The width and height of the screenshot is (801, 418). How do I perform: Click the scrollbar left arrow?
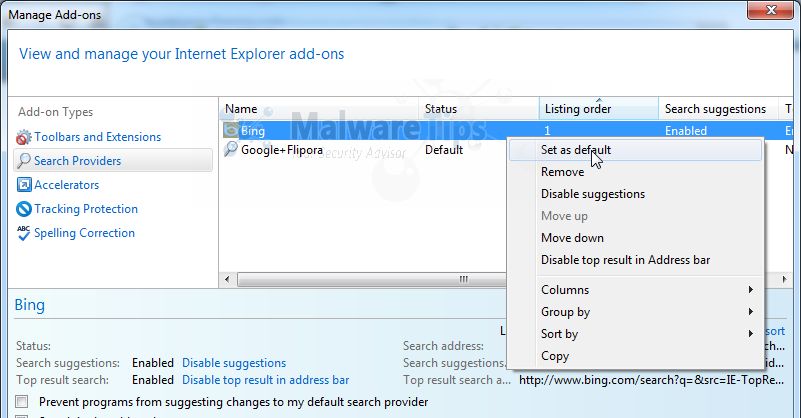[x=227, y=280]
